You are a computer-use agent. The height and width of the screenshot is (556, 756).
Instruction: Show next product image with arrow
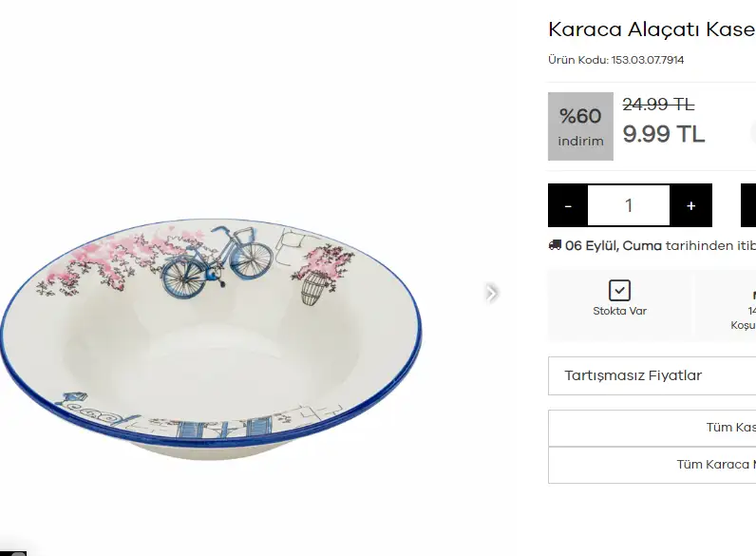(491, 293)
